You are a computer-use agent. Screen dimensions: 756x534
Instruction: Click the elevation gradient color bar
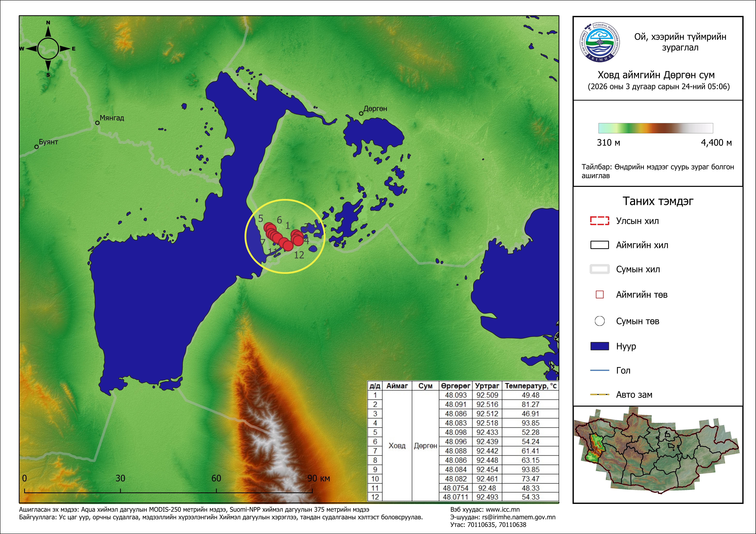655,128
